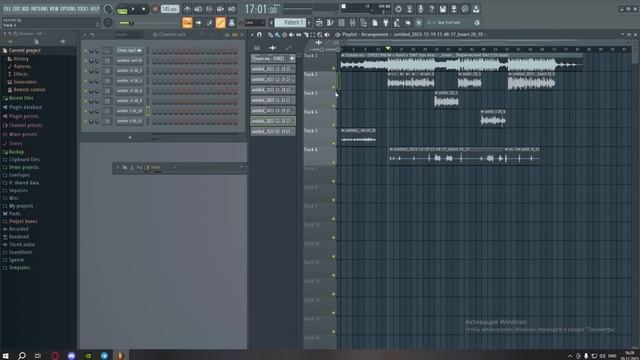Open the channel rack options arrow menu

pos(85,35)
